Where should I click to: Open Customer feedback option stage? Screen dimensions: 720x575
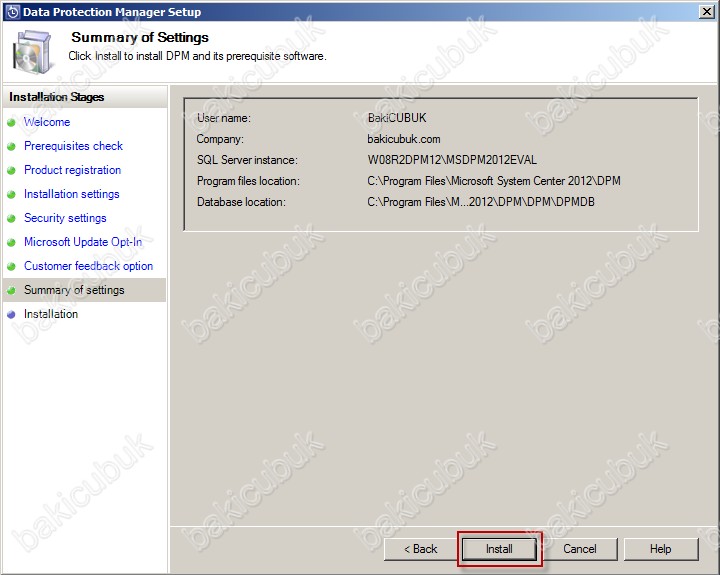tap(88, 266)
